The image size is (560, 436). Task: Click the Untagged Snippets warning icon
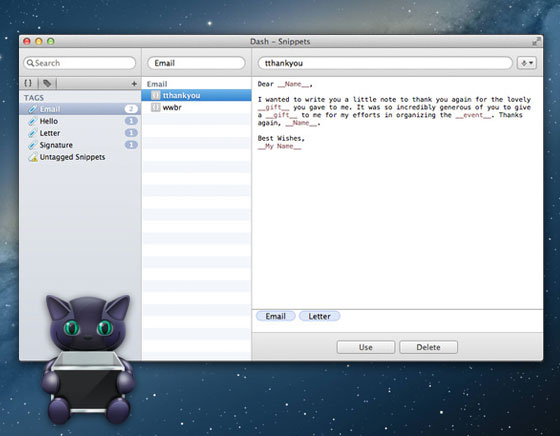(33, 157)
